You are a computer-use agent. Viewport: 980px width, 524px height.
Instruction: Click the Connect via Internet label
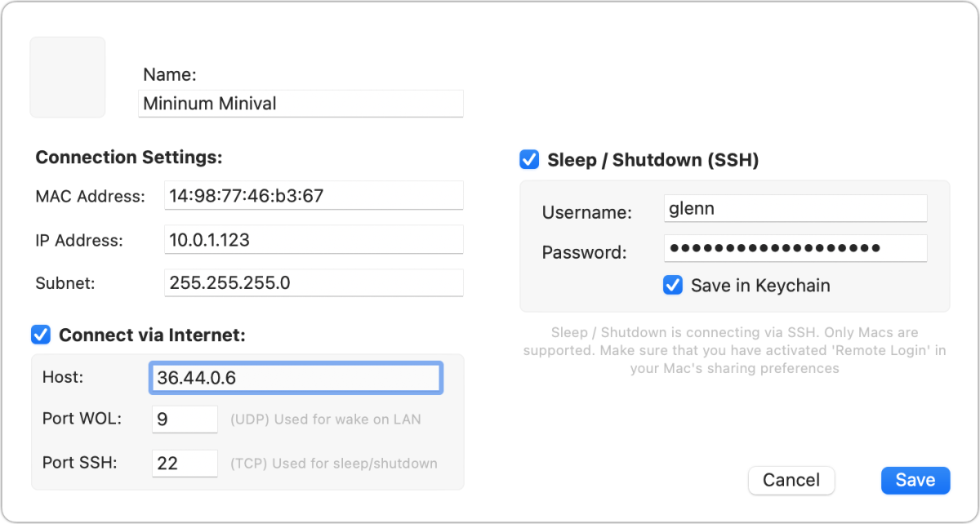pyautogui.click(x=152, y=335)
